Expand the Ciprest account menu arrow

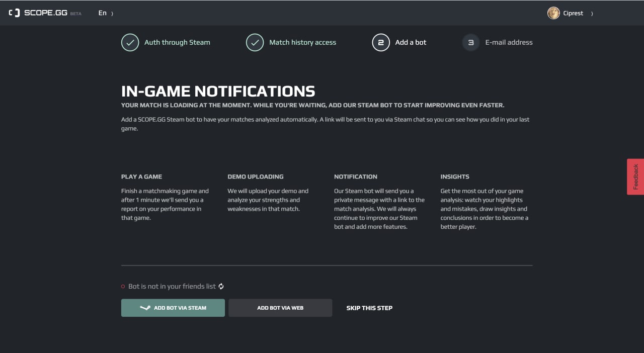coord(592,14)
